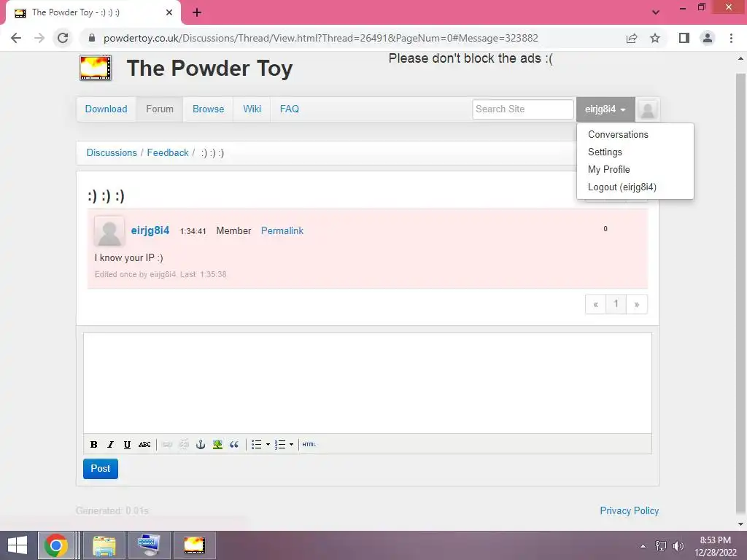The image size is (747, 560).
Task: Select Conversations from user menu
Action: coord(618,134)
